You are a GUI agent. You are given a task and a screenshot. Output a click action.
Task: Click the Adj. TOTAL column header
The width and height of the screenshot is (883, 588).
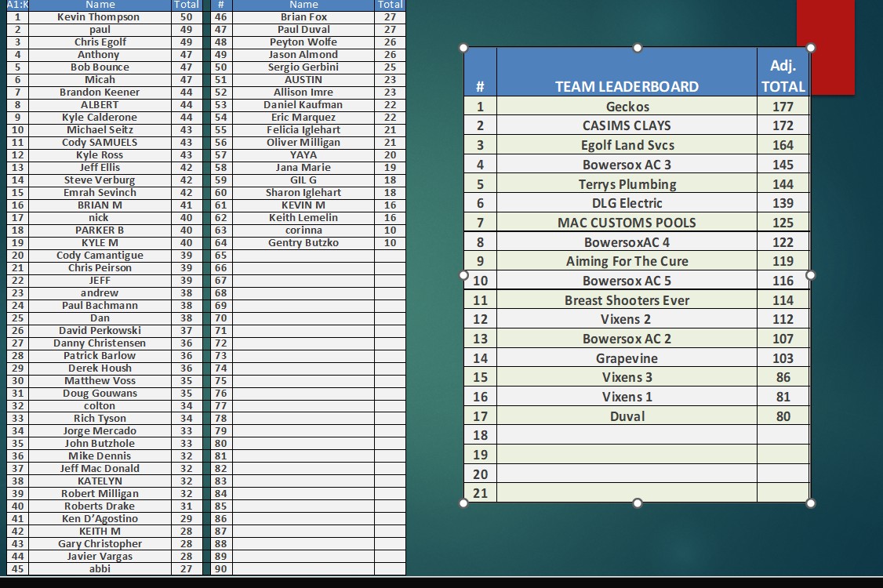click(x=783, y=76)
